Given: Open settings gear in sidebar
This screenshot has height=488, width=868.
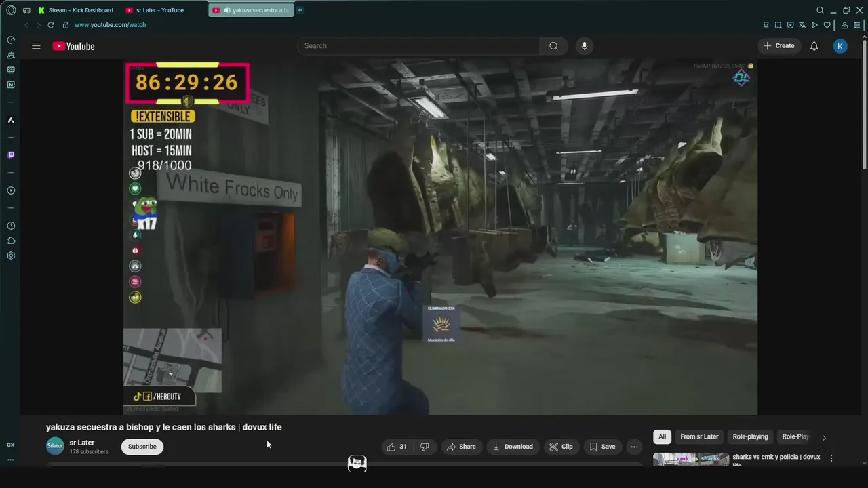Looking at the screenshot, I should coord(11,256).
